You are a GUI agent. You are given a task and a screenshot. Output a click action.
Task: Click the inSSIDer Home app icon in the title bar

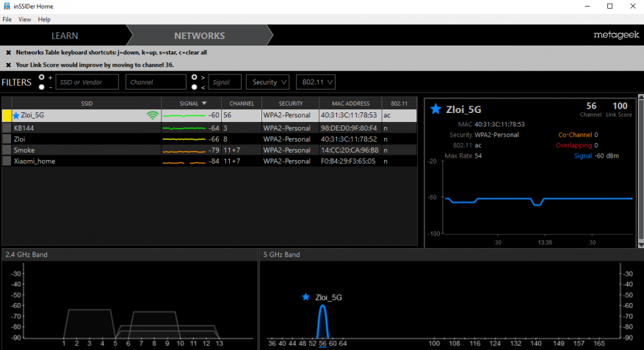7,6
